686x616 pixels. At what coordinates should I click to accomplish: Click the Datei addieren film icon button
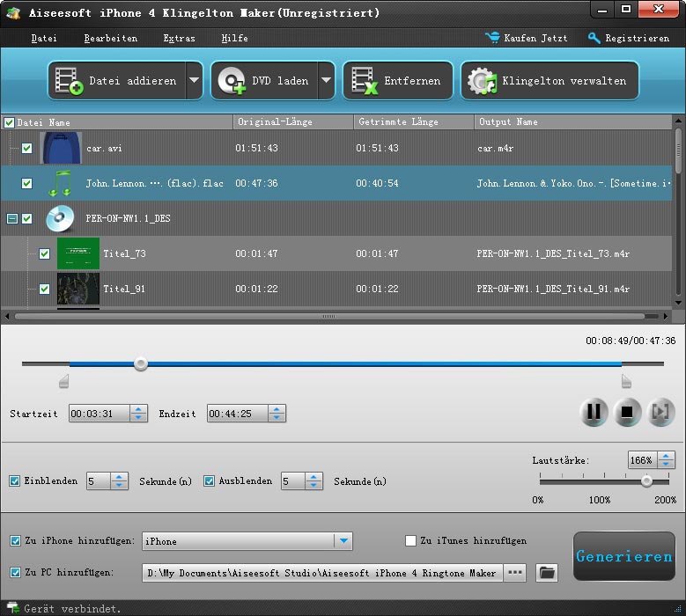pos(69,81)
